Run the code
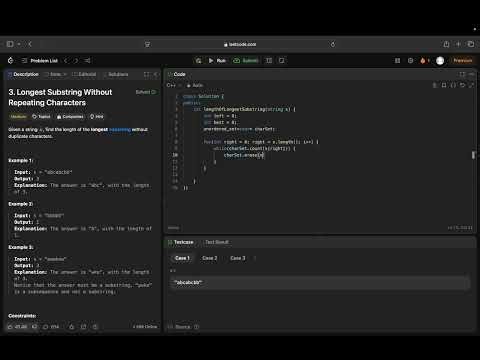This screenshot has width=480, height=360. 217,60
